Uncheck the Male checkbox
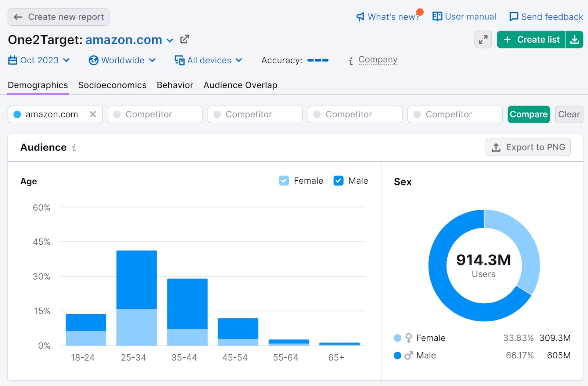 click(x=338, y=181)
